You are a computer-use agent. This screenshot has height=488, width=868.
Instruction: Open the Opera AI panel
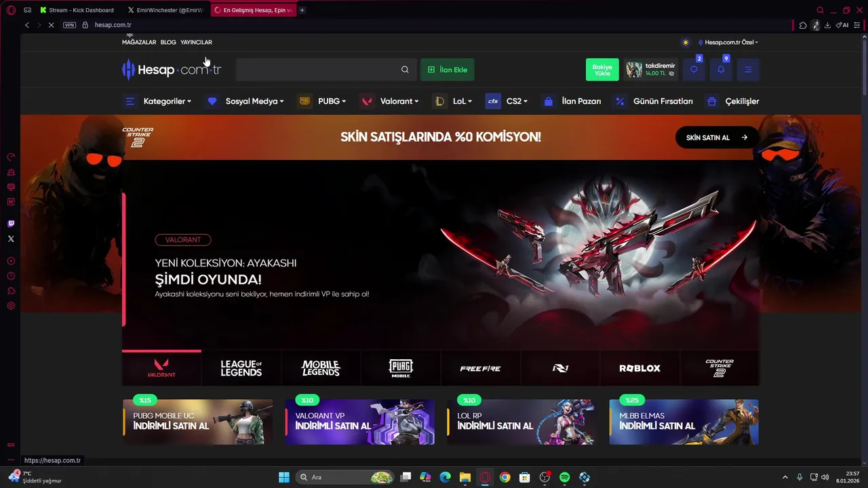842,25
